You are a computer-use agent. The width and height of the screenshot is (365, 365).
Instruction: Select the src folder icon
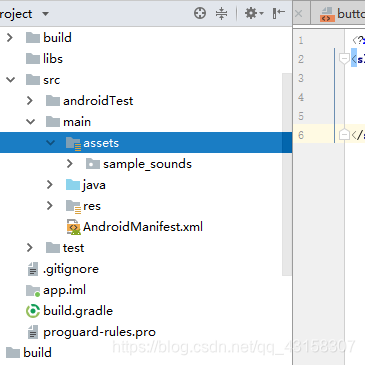33,80
